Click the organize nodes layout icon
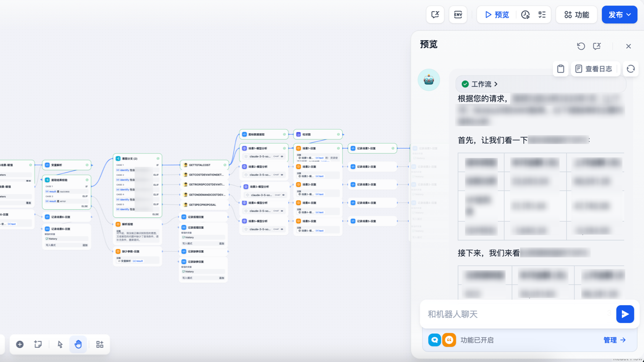 100,344
